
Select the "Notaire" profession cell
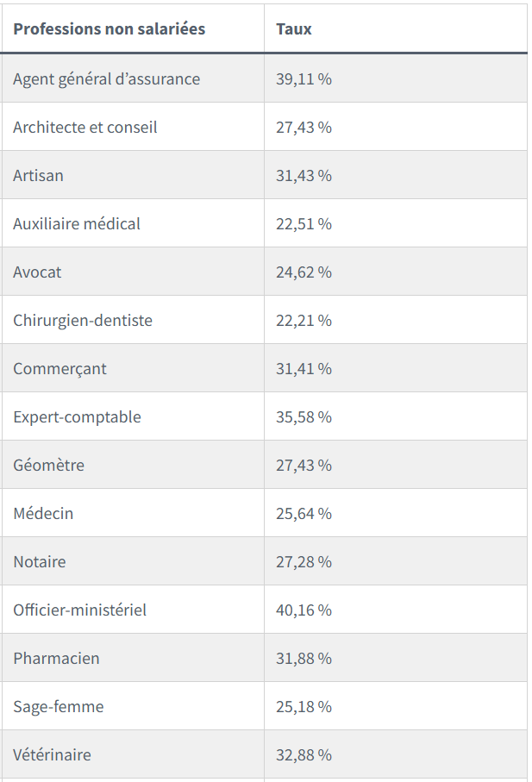[40, 562]
